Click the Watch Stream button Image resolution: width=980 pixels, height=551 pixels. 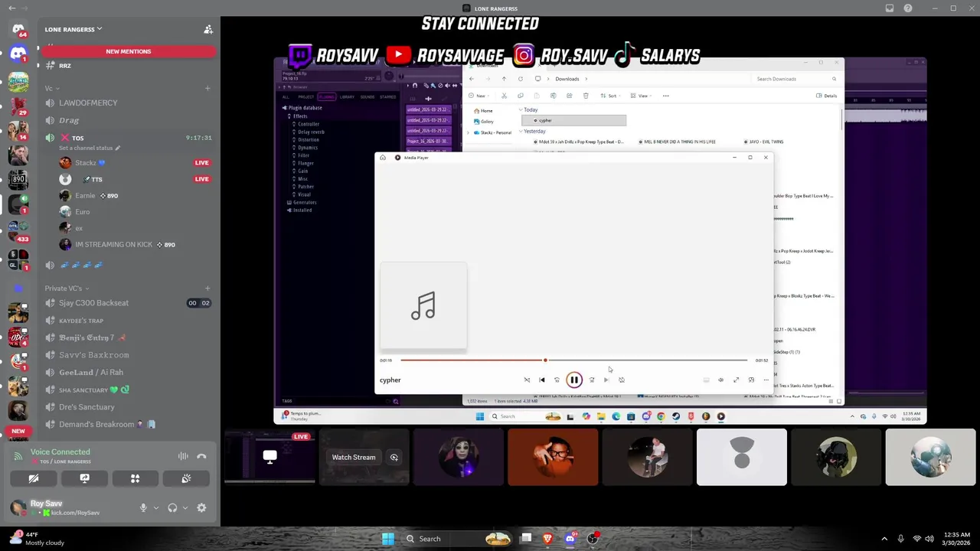tap(354, 458)
